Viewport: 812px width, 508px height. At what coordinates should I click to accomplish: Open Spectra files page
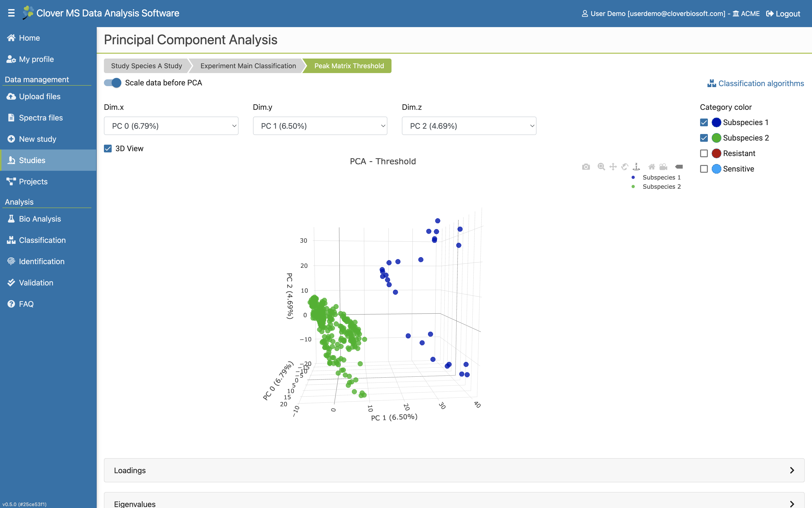tap(48, 118)
